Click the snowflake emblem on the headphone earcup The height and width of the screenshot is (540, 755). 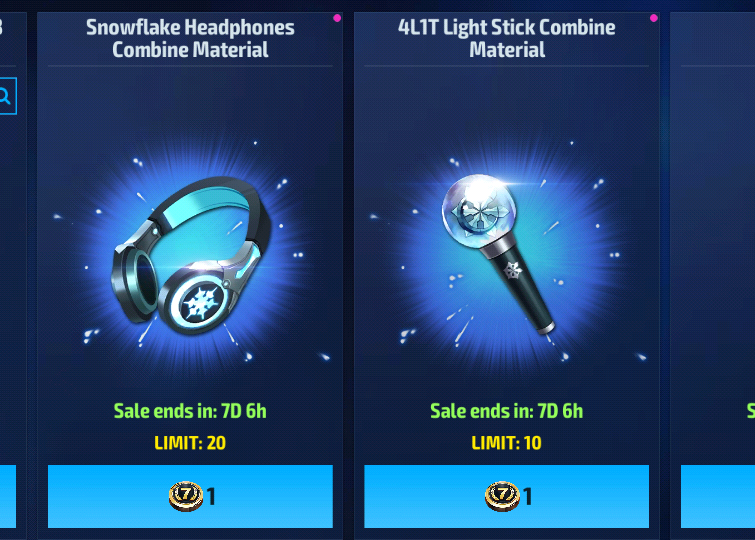[200, 305]
